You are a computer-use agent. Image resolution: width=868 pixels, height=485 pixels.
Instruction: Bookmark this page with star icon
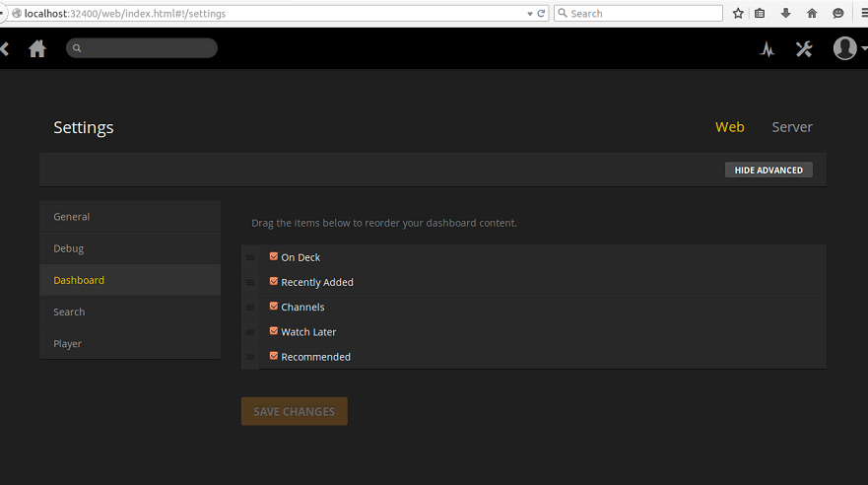[738, 13]
